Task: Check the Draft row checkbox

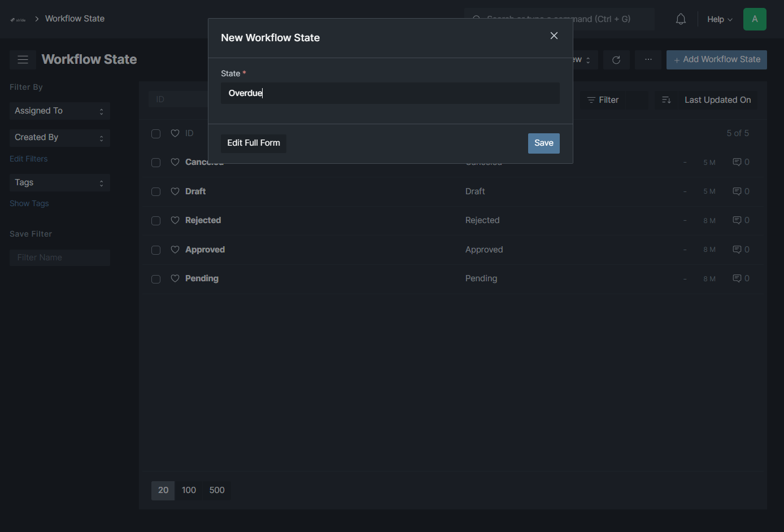Action: [156, 192]
